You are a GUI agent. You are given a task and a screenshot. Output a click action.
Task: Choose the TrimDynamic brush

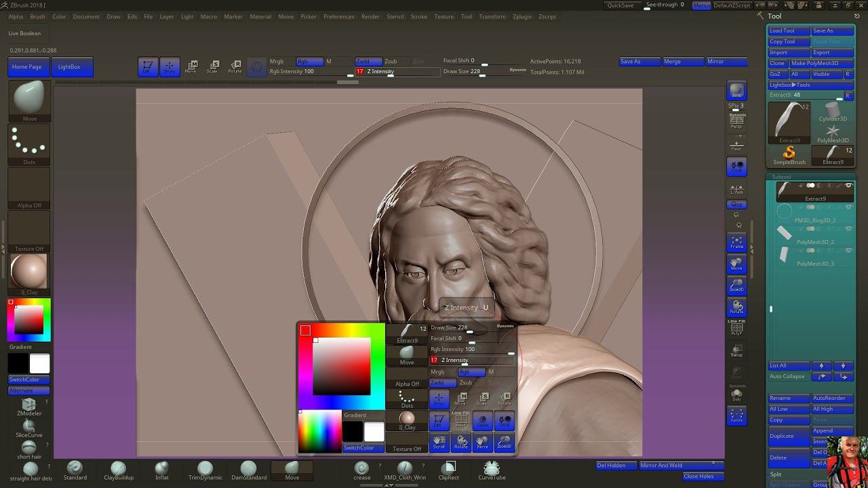[x=205, y=469]
